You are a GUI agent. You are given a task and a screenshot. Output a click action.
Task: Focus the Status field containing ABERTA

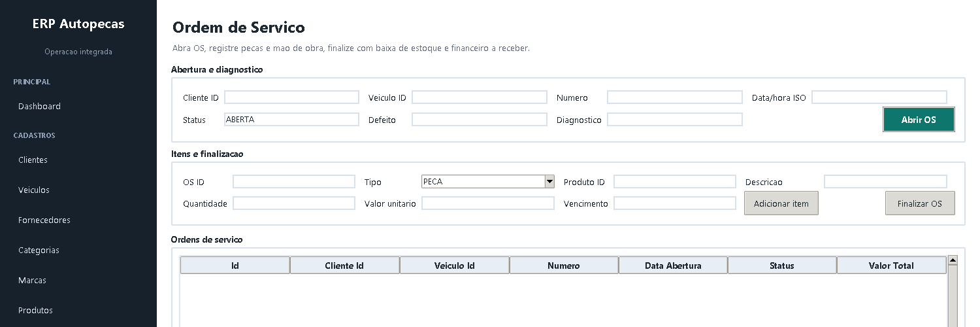click(x=291, y=120)
